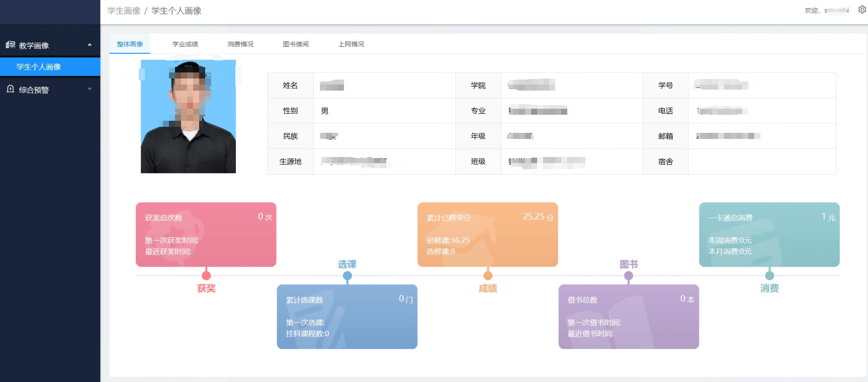
Task: Open the settings gear icon
Action: [x=861, y=10]
